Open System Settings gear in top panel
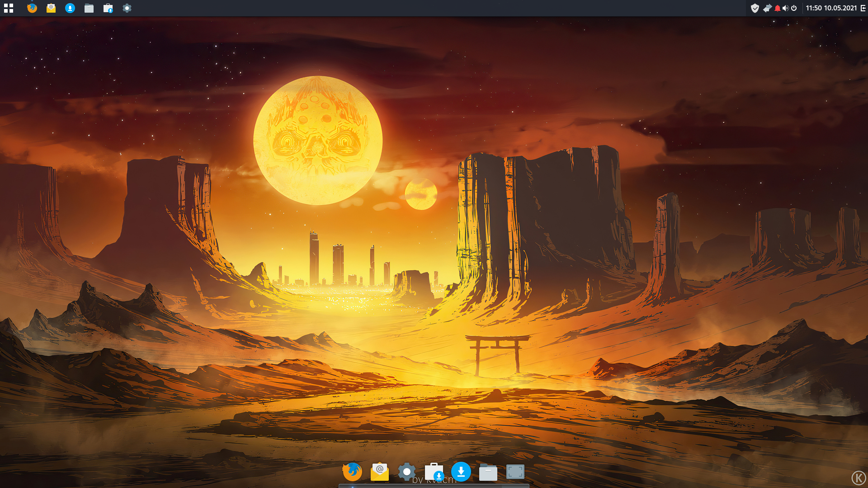 pyautogui.click(x=127, y=8)
